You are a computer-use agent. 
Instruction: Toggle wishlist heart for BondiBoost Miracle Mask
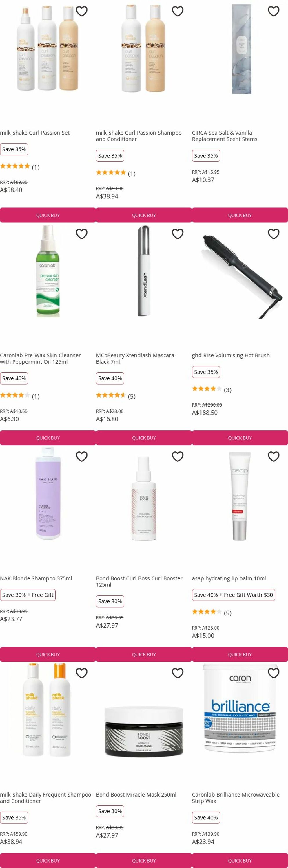click(178, 673)
